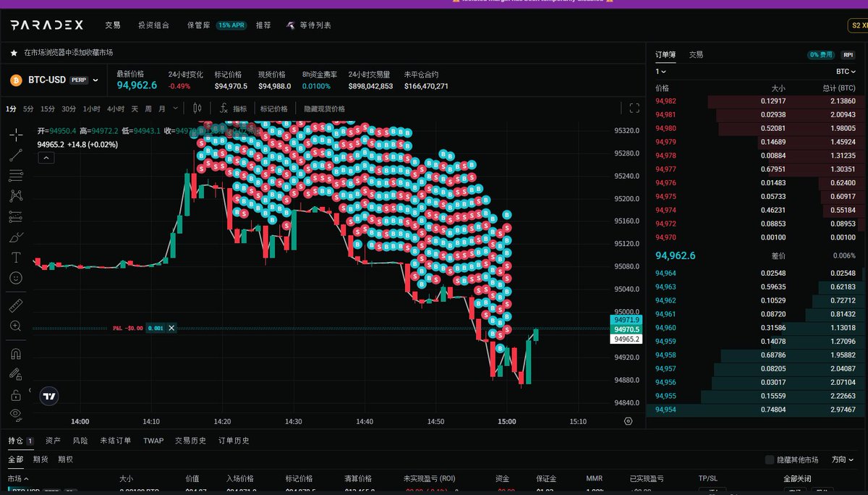
Task: Open the more timeframes dropdown
Action: [x=176, y=109]
